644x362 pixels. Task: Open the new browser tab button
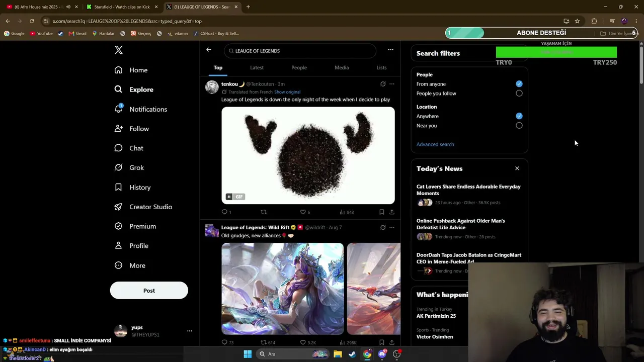coord(248,7)
